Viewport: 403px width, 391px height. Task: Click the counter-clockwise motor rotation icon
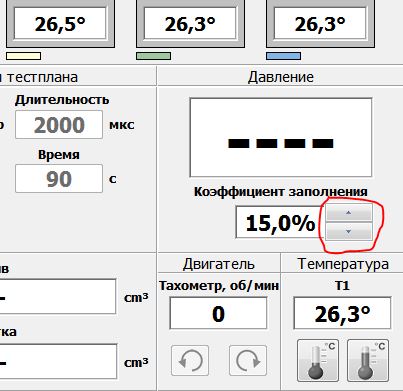point(190,360)
